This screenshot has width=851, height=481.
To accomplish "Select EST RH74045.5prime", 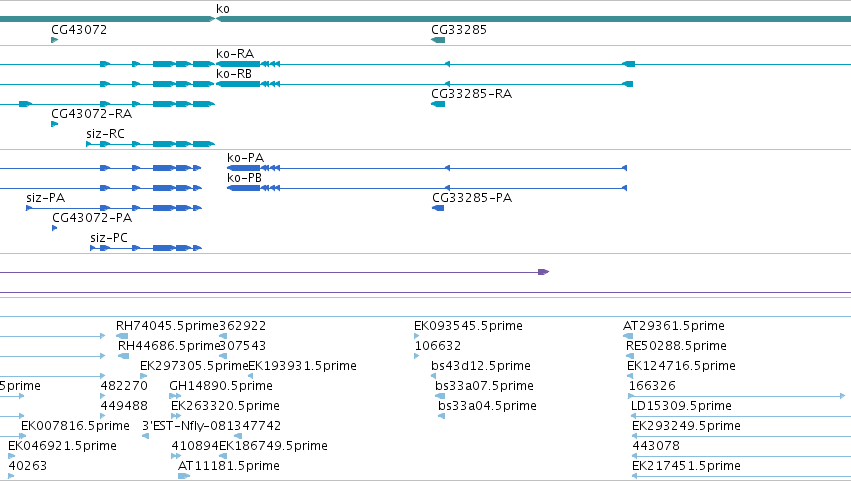I will click(x=167, y=326).
